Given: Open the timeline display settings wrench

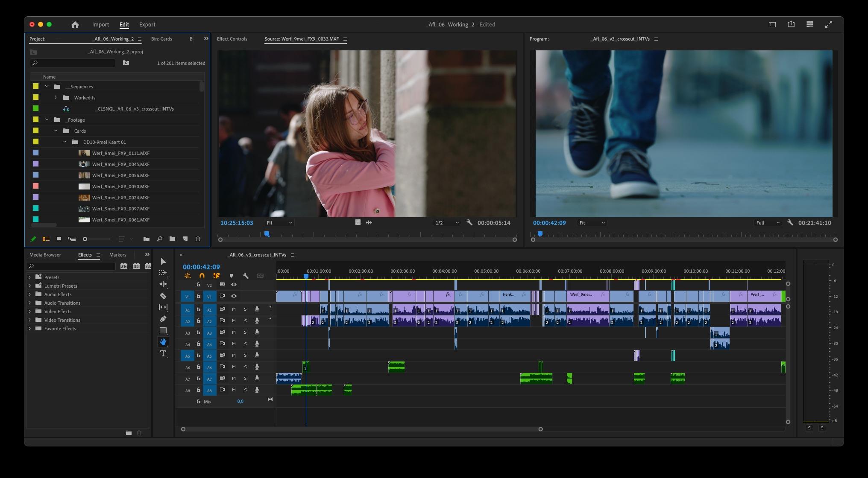Looking at the screenshot, I should coord(246,276).
